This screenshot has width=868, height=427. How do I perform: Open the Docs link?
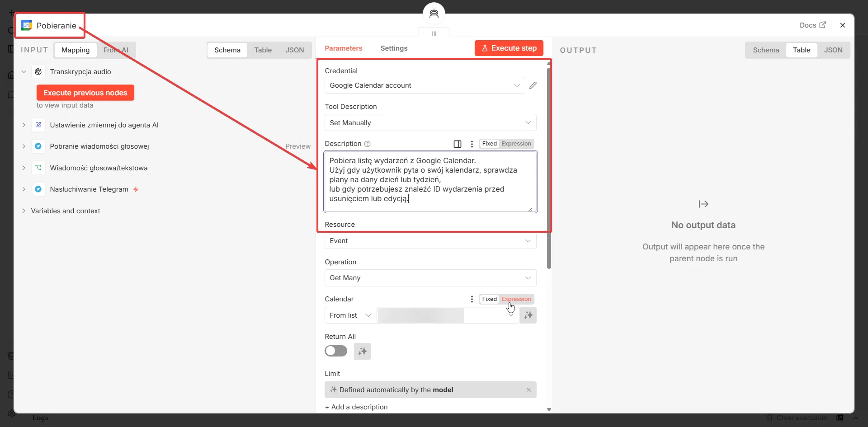pos(812,25)
